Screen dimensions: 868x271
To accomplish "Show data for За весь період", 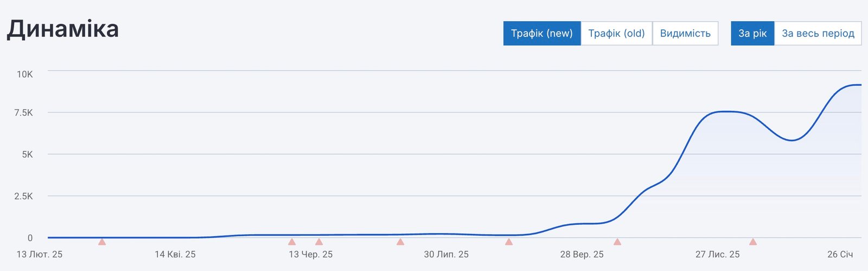I will click(x=818, y=33).
